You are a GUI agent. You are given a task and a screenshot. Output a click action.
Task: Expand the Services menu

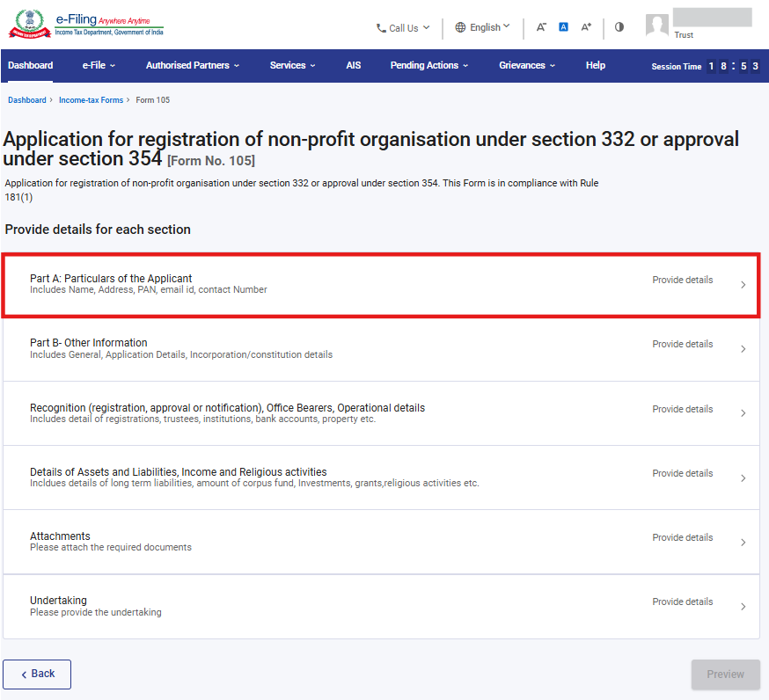click(293, 65)
